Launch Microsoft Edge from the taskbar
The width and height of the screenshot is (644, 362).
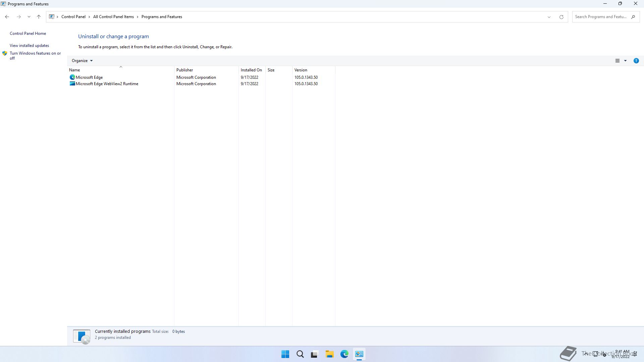click(344, 354)
